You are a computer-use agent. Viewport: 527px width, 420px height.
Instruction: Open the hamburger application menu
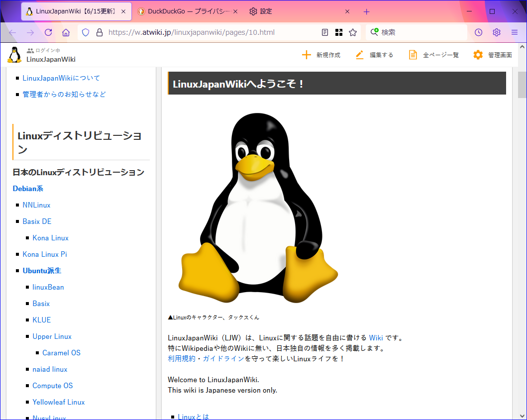click(x=514, y=32)
